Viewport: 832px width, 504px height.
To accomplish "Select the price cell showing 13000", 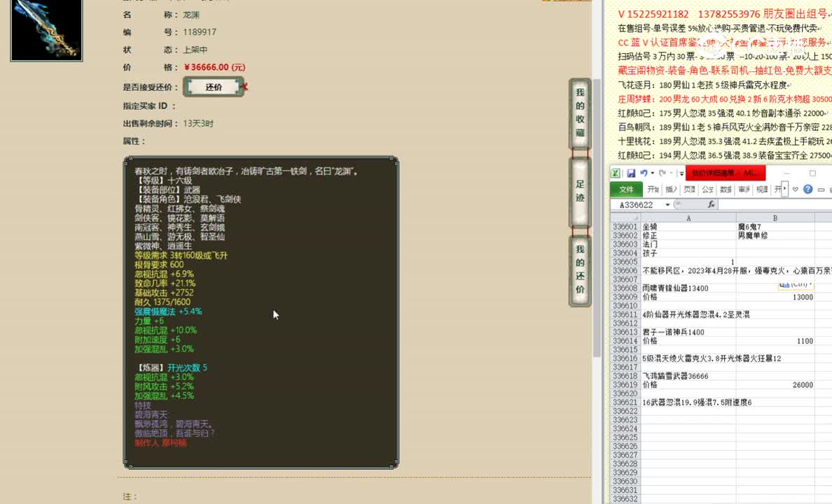I will pos(775,297).
